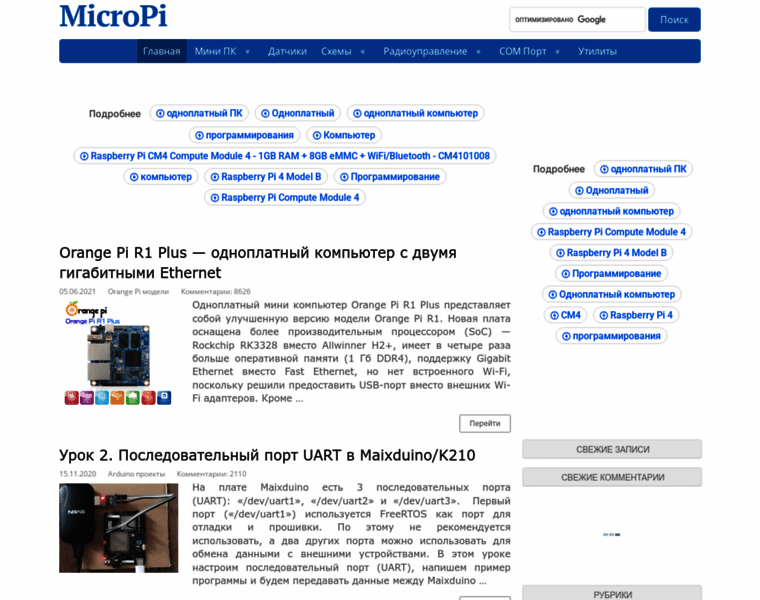Open the Урок 2 UART Maixduino article title
760x600 pixels.
[x=267, y=455]
